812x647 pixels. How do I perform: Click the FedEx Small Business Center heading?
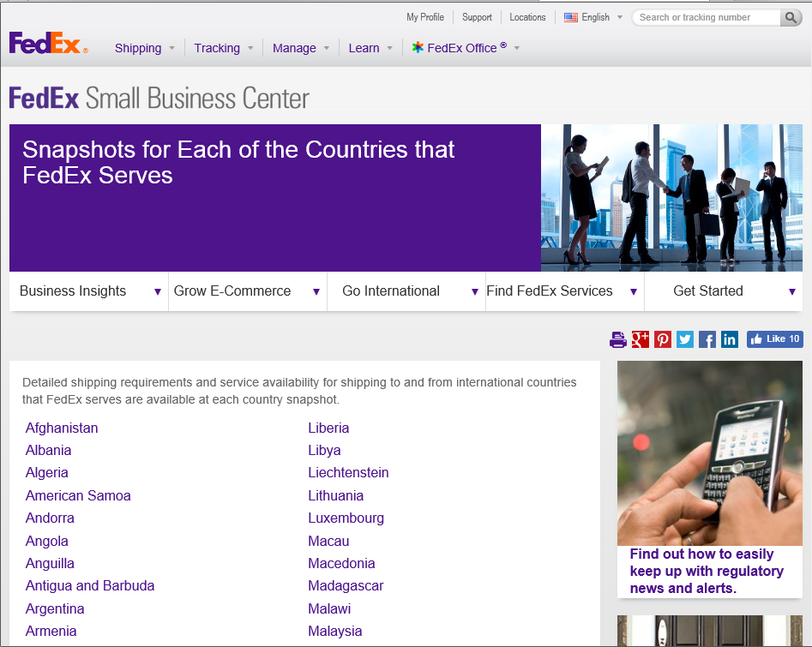click(159, 98)
